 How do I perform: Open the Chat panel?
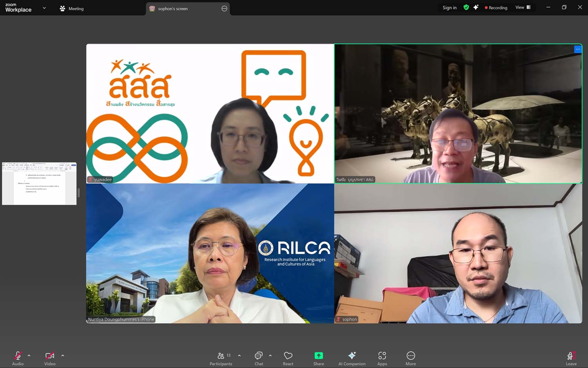point(259,357)
